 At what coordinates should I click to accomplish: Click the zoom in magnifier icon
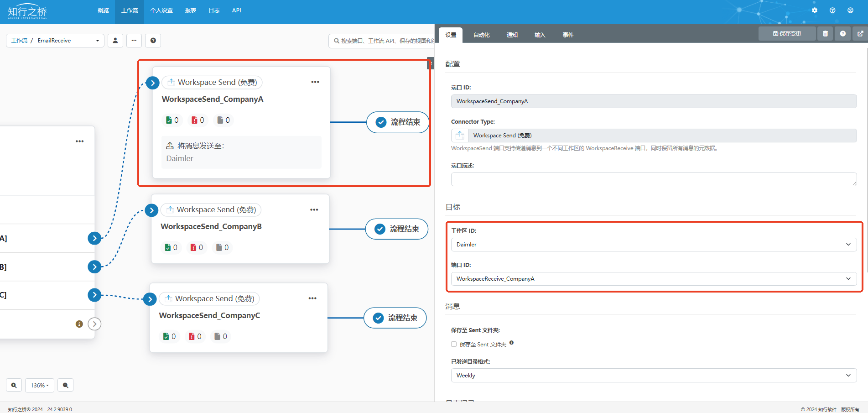(14, 385)
